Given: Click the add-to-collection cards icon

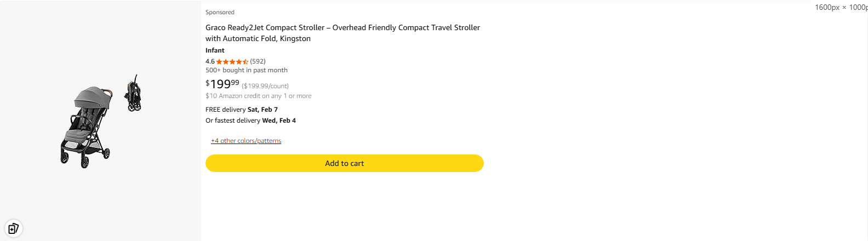Looking at the screenshot, I should click(13, 228).
